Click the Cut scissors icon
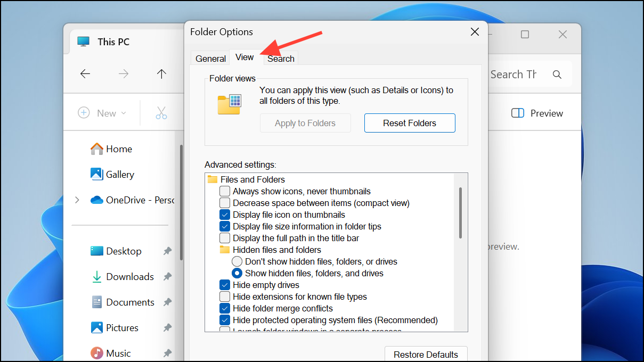Screen dimensions: 644x362 coord(161,113)
